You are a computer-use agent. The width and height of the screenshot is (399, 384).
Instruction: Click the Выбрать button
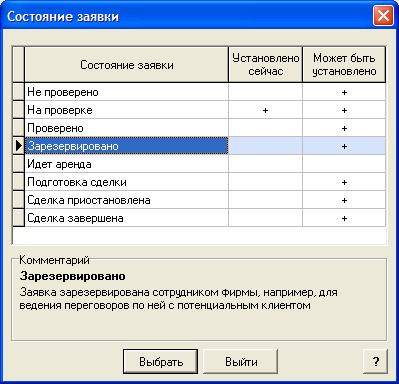click(160, 361)
